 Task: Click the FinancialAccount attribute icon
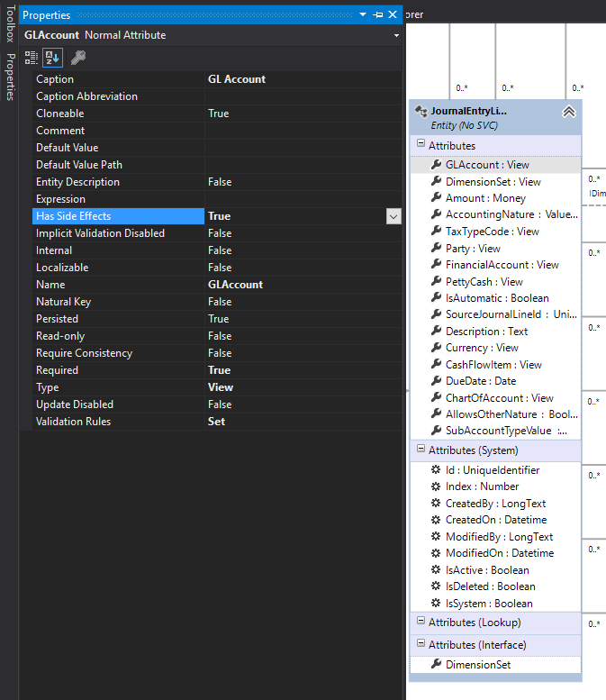[x=436, y=264]
